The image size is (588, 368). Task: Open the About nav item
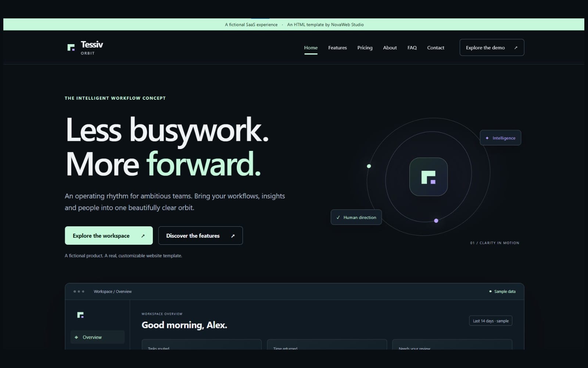(390, 47)
